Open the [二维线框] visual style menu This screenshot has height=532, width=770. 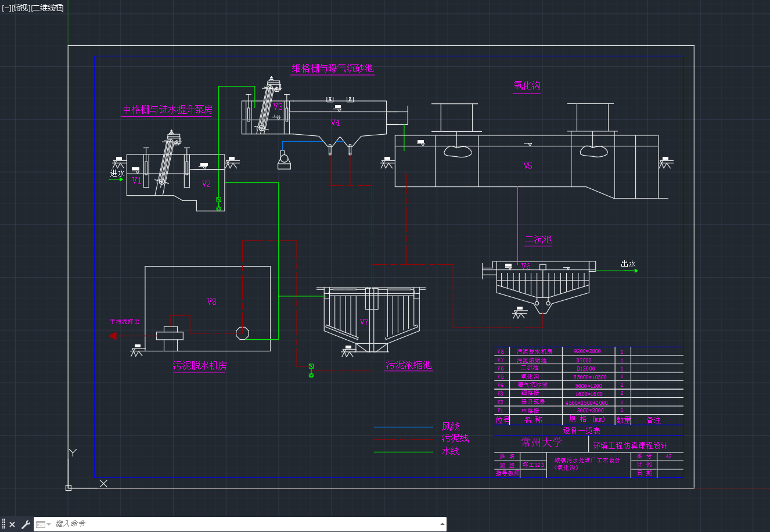coord(47,8)
